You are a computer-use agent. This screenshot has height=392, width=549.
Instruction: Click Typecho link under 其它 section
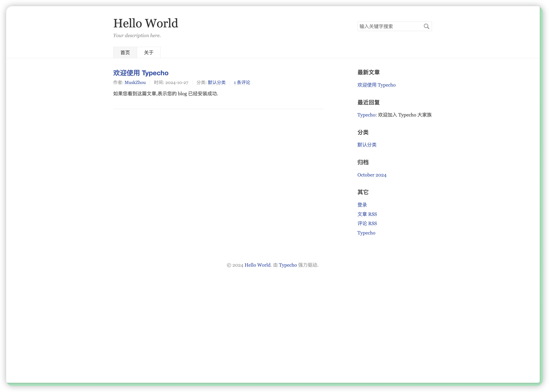pos(366,233)
